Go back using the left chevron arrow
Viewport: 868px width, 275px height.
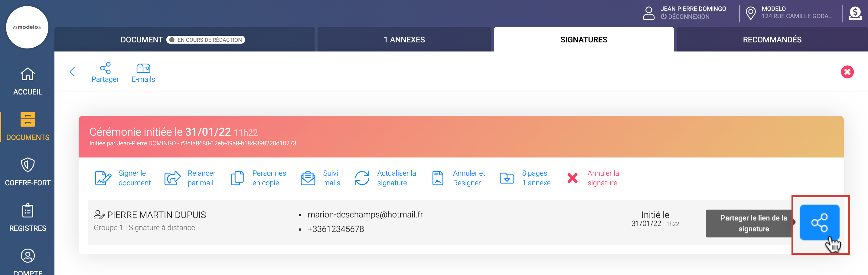[72, 71]
